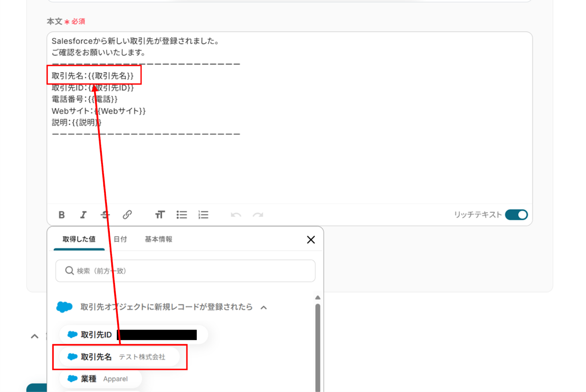Undo the last edit
The width and height of the screenshot is (586, 392).
[236, 215]
